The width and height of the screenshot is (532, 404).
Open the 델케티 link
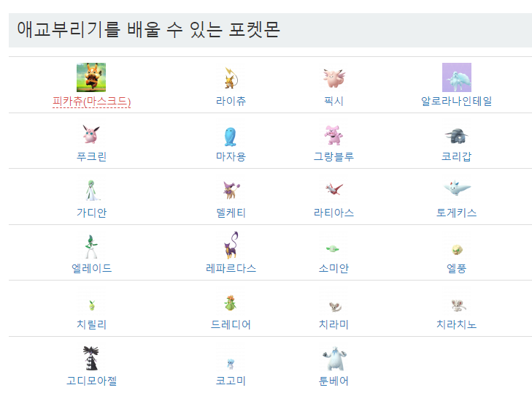click(231, 213)
